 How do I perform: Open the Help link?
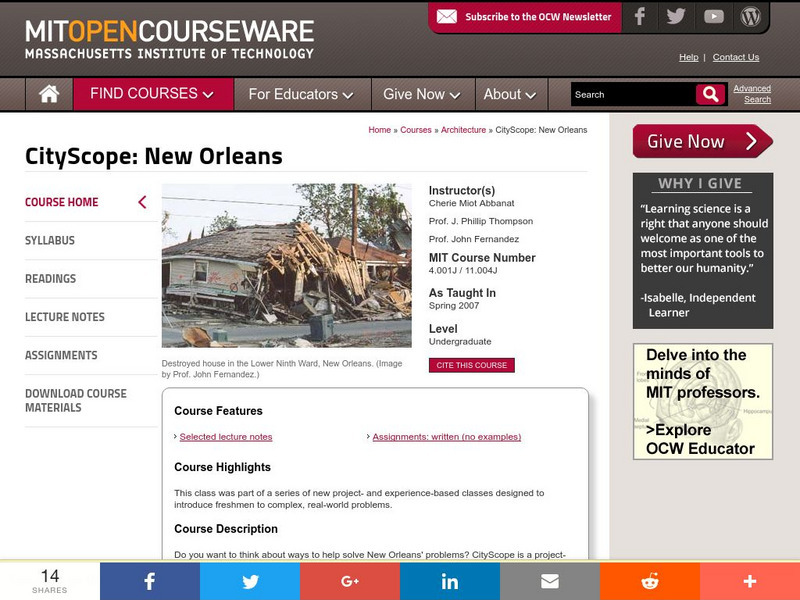coord(688,57)
